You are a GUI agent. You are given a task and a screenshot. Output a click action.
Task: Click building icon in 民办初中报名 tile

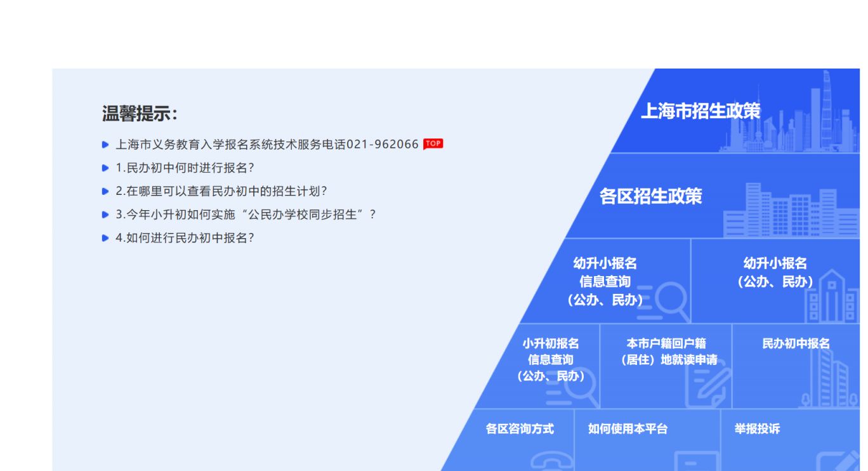click(828, 379)
